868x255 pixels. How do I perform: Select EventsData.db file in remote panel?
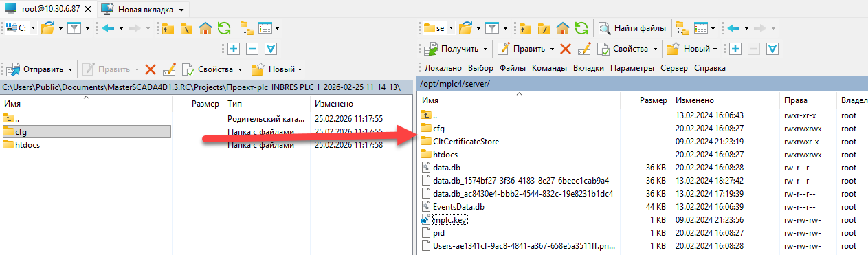click(452, 206)
